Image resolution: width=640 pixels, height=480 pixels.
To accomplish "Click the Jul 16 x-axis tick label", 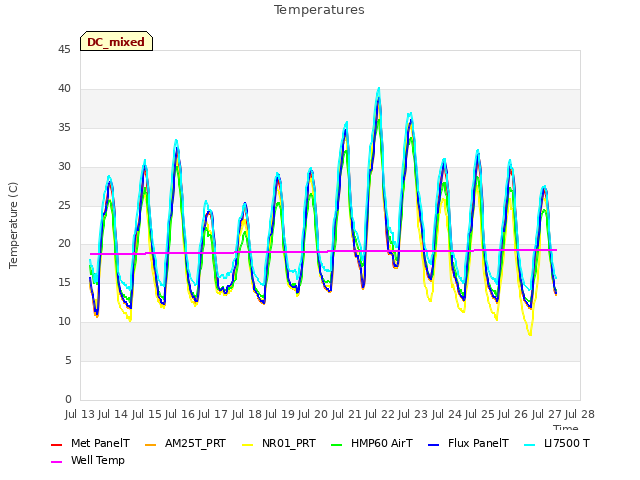I will click(x=180, y=414).
